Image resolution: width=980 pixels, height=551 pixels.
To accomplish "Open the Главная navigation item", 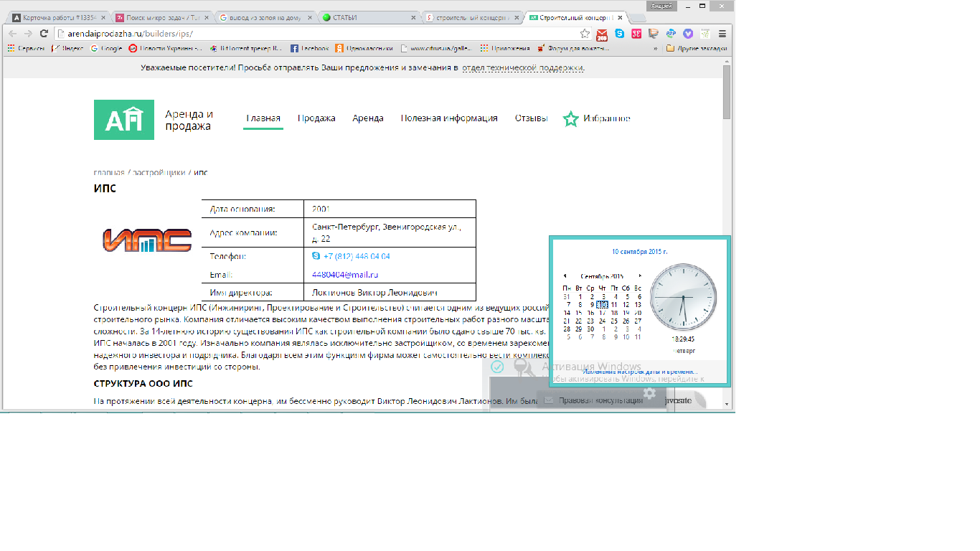I will (263, 118).
